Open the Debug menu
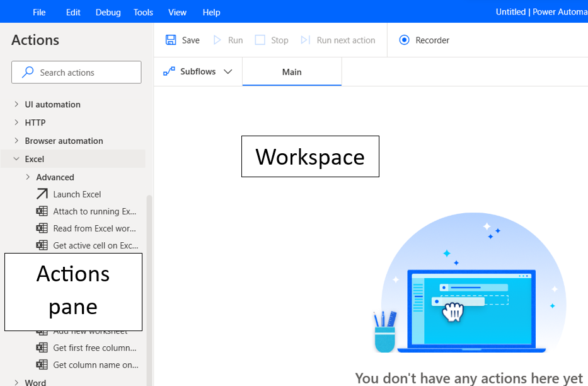Screen dimensions: 588x386 tap(107, 11)
